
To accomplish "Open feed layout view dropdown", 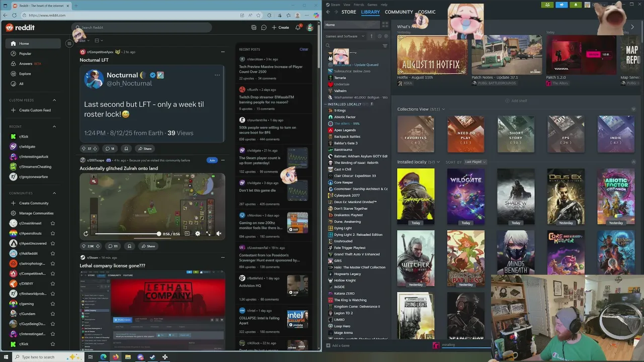I will [x=99, y=40].
